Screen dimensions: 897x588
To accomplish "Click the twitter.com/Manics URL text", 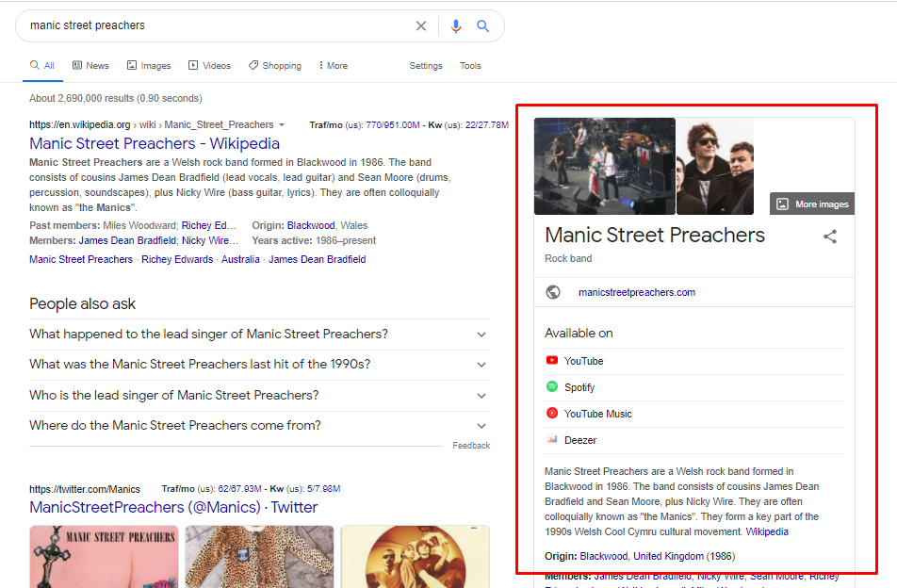I will 85,489.
